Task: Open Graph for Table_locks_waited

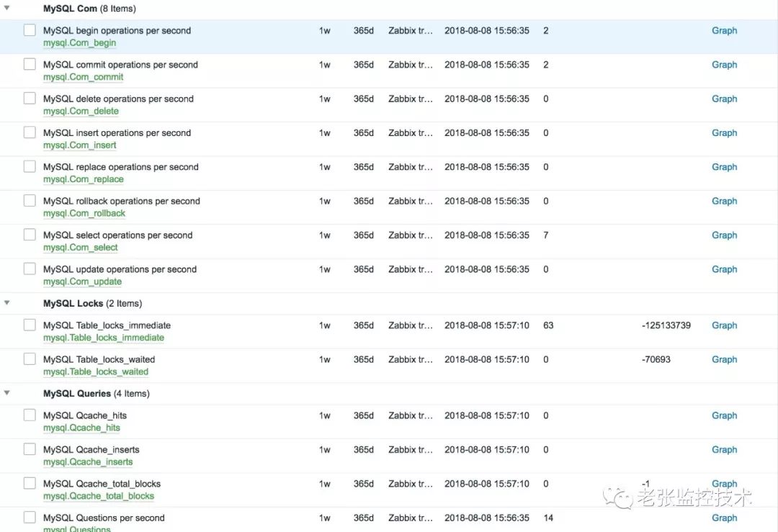Action: click(724, 359)
